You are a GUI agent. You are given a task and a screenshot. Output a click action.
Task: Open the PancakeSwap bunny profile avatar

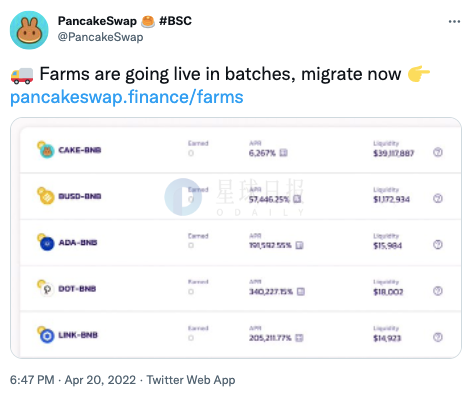point(29,30)
